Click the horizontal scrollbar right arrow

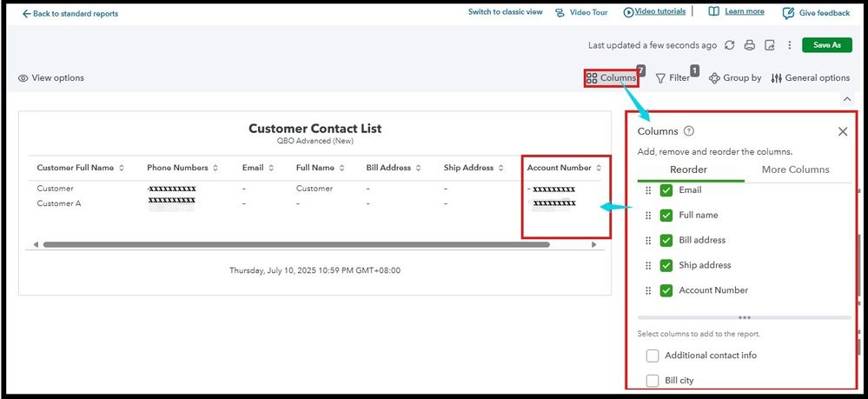(x=594, y=244)
